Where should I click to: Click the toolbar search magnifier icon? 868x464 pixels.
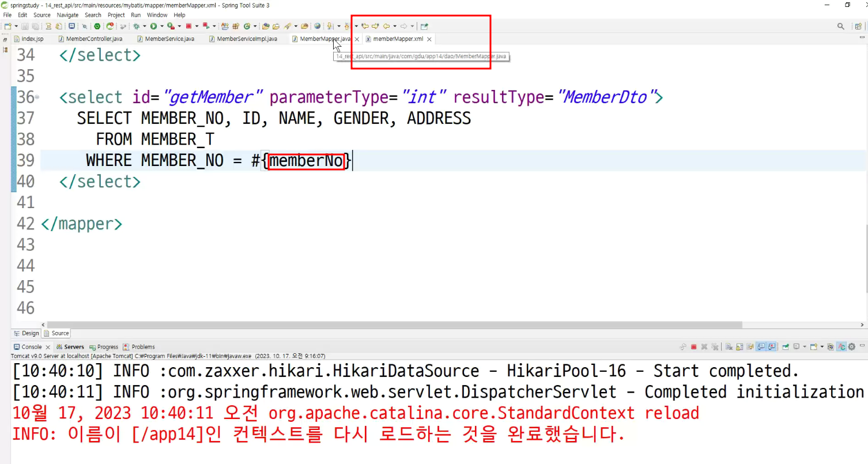point(841,26)
